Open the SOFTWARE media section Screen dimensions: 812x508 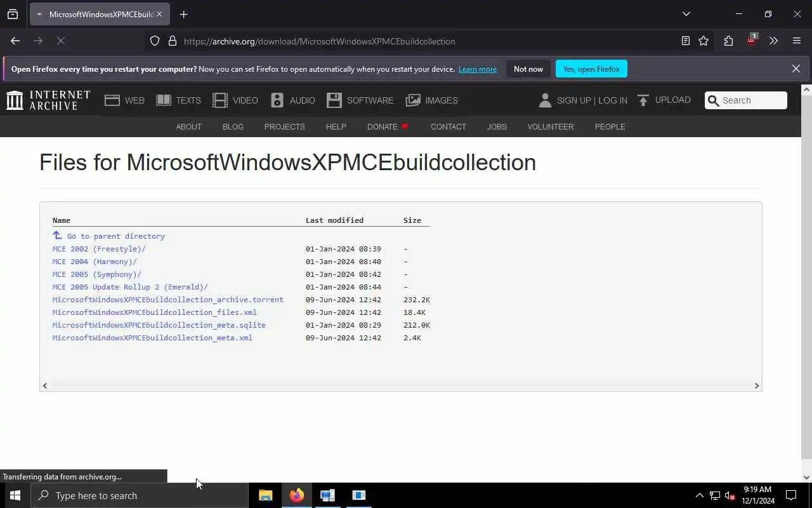click(x=360, y=100)
